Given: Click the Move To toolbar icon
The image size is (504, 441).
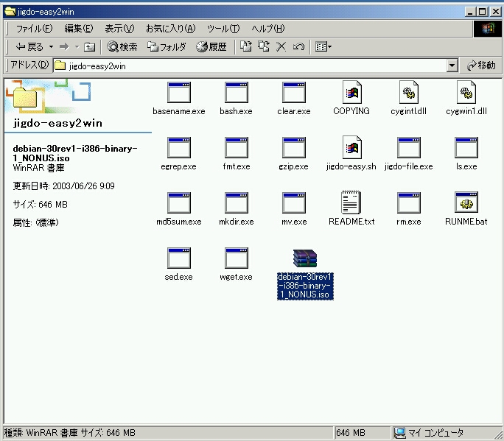Looking at the screenshot, I should point(246,47).
